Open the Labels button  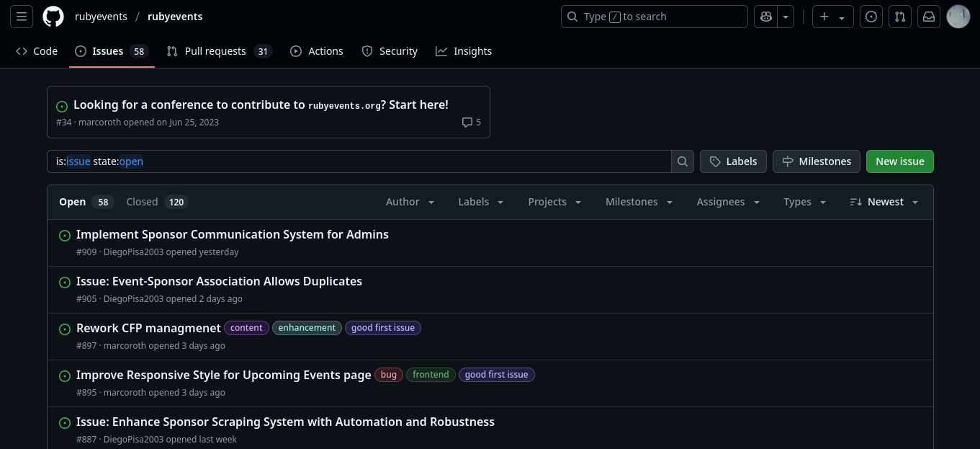click(x=733, y=161)
